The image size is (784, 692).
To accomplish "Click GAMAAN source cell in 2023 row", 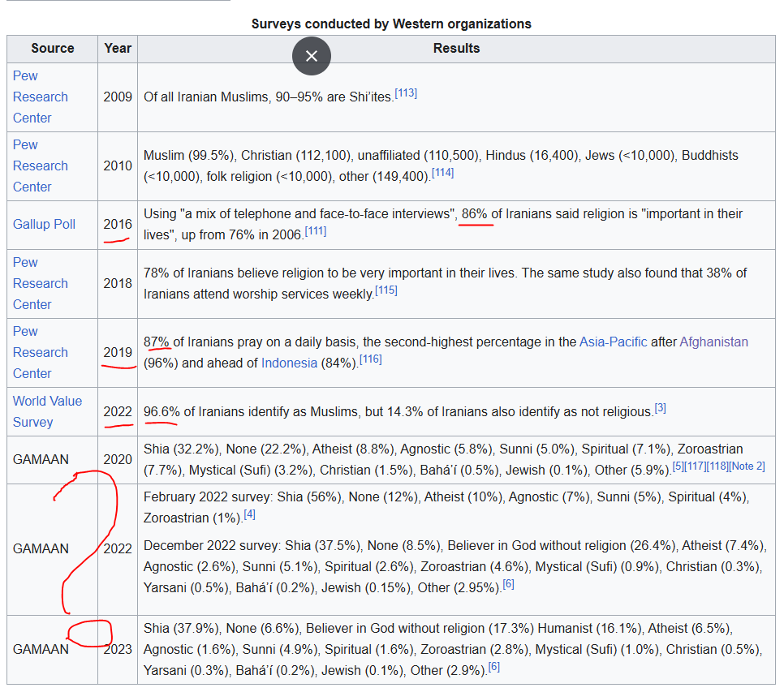I will (53, 650).
